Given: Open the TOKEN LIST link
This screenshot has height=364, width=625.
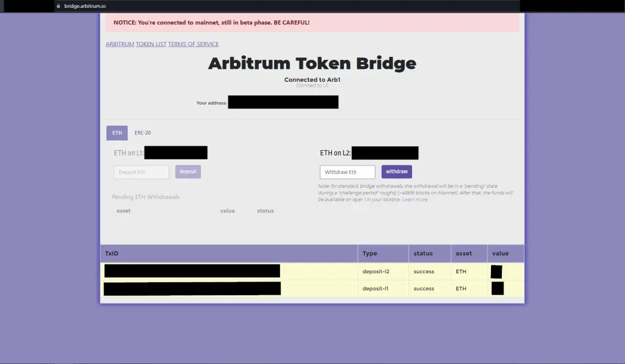Looking at the screenshot, I should point(151,44).
